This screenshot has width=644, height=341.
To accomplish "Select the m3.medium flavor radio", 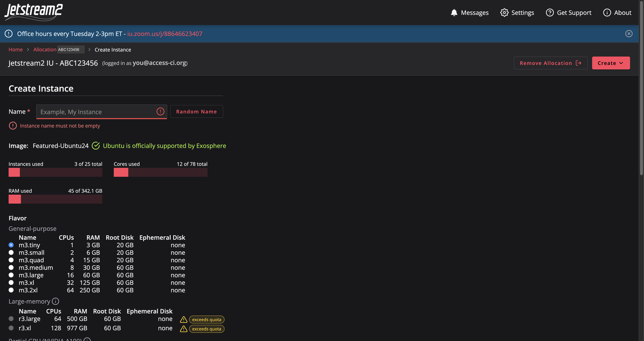I will [x=11, y=267].
